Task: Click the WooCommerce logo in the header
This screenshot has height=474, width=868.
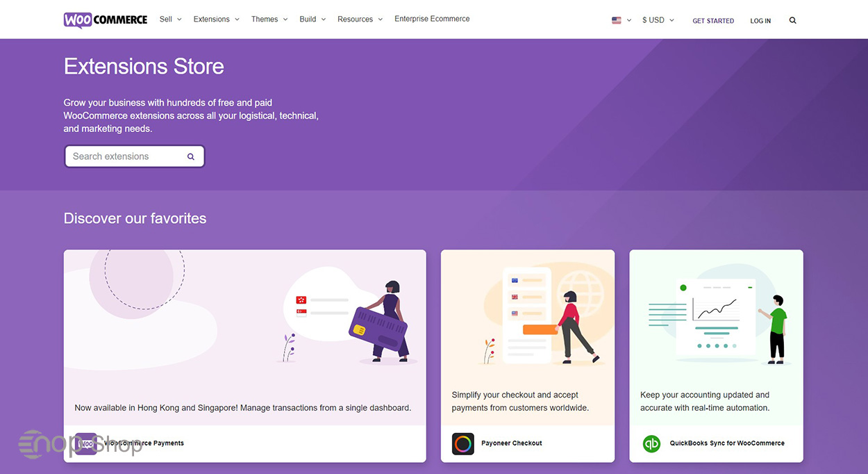Action: tap(106, 19)
